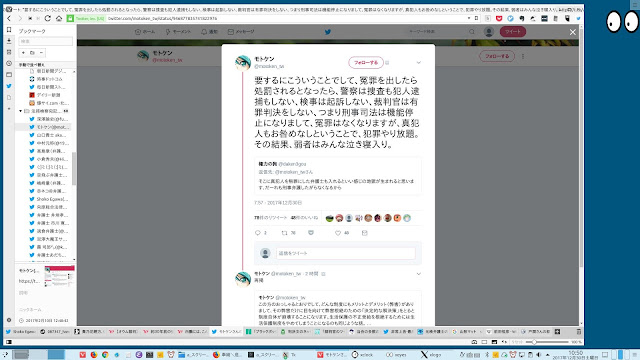Open Vivaldi settings gear in sidebar
Image resolution: width=640 pixels, height=360 pixels.
(9, 320)
